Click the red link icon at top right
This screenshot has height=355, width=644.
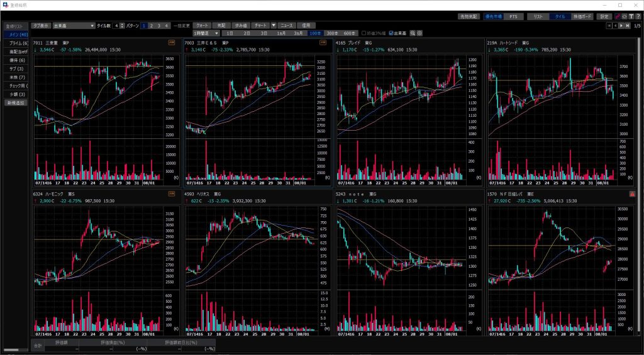coord(617,16)
